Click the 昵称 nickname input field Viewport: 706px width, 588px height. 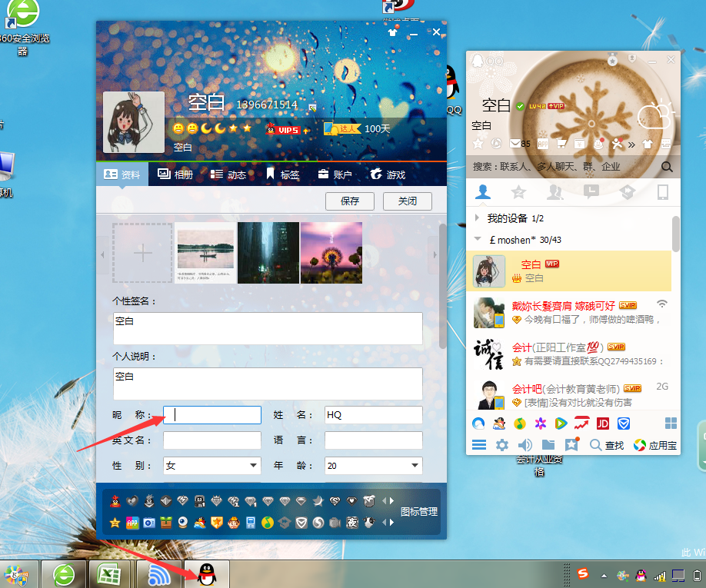(x=212, y=415)
